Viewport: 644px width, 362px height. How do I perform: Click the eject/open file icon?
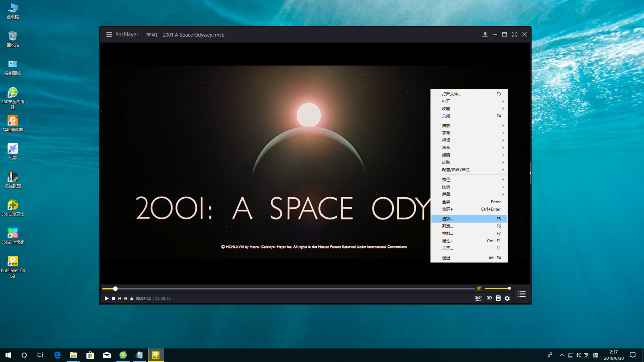[x=132, y=298]
